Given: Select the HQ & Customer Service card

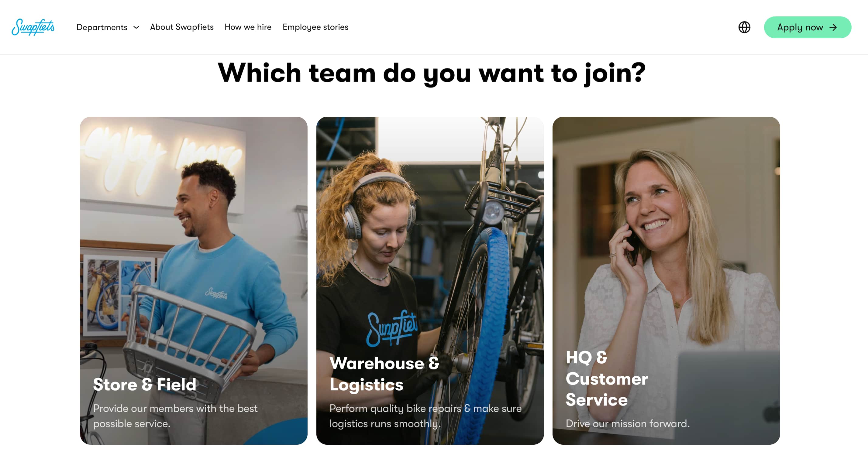Looking at the screenshot, I should click(666, 280).
